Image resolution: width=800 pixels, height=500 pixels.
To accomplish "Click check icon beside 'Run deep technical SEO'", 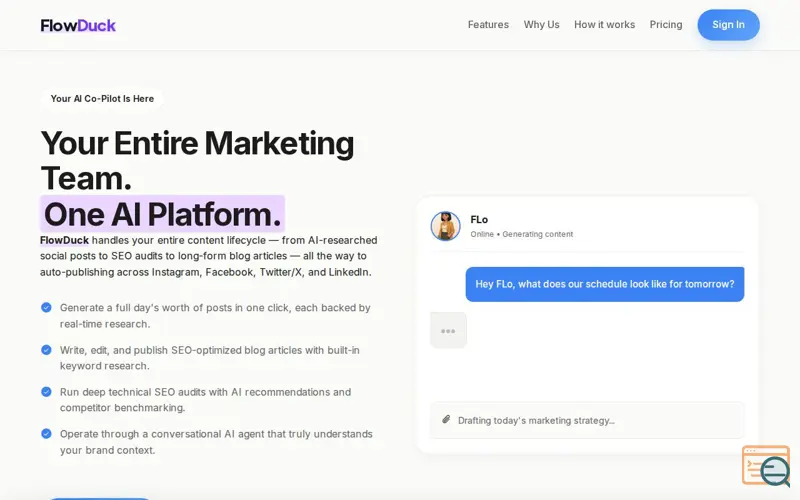I will point(46,391).
